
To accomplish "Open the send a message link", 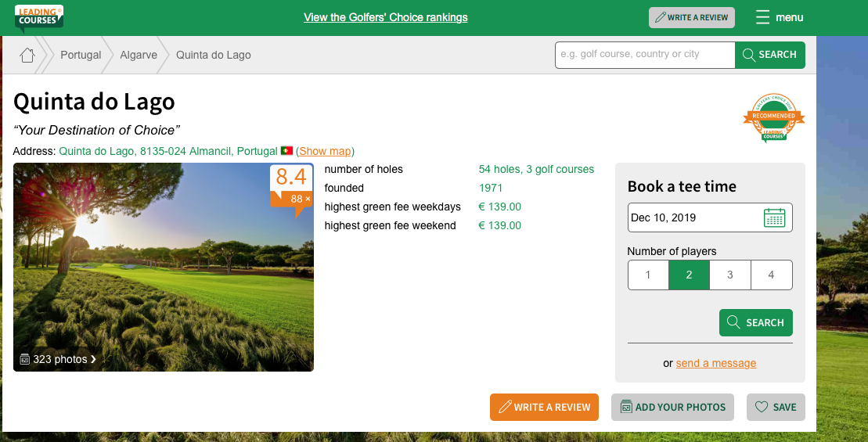I will (715, 363).
